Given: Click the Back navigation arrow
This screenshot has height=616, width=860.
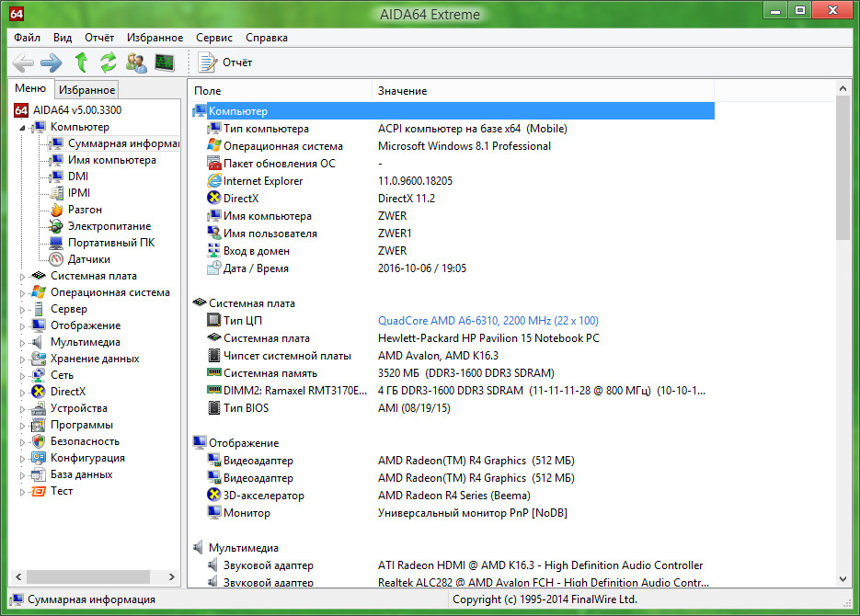Looking at the screenshot, I should 23,63.
